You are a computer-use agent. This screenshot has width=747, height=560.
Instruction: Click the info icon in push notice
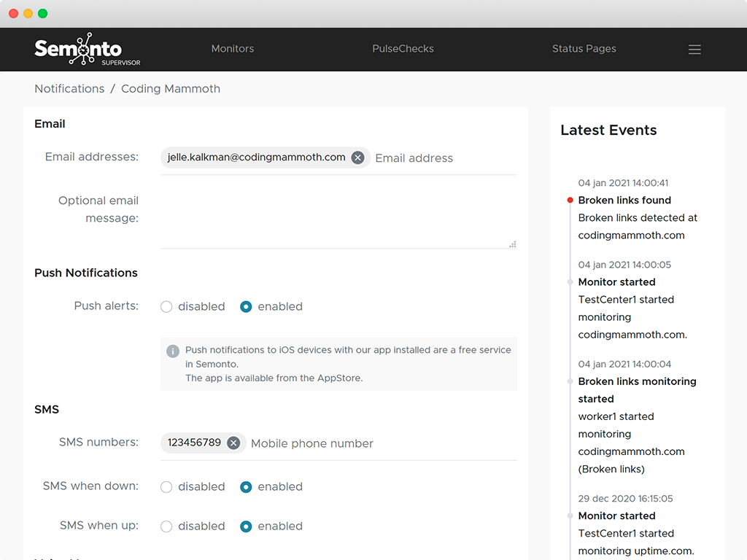click(x=173, y=351)
